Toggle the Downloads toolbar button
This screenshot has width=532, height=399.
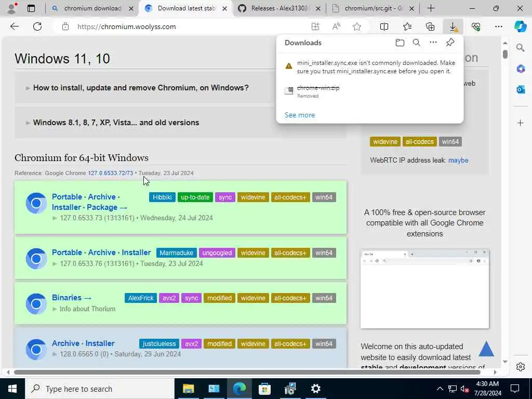pos(453,26)
